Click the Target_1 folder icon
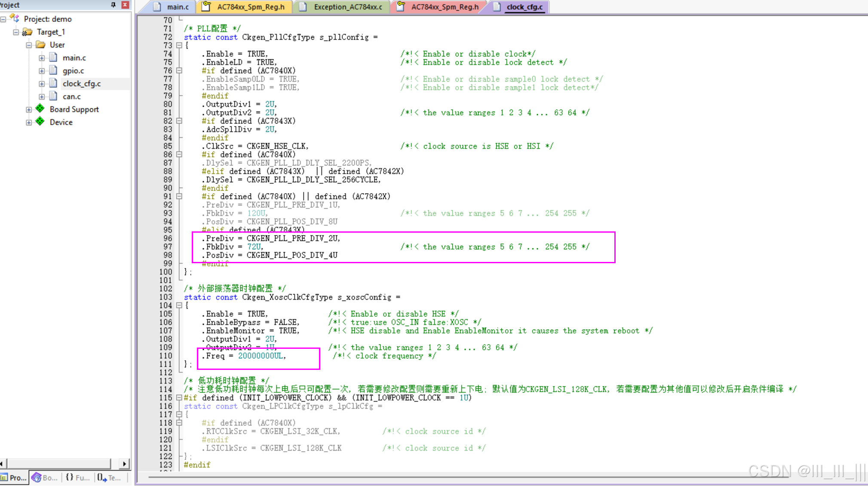This screenshot has height=486, width=868. click(27, 32)
